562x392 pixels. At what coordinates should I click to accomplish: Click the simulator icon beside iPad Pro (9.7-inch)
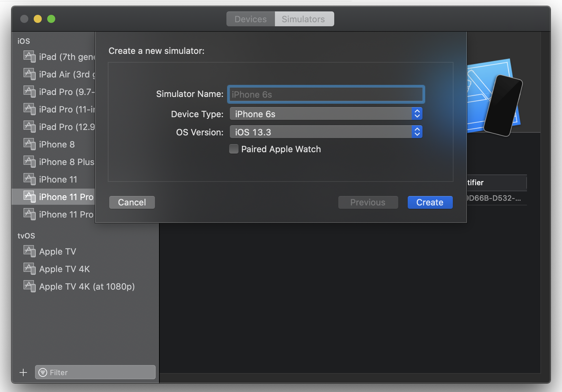coord(30,92)
